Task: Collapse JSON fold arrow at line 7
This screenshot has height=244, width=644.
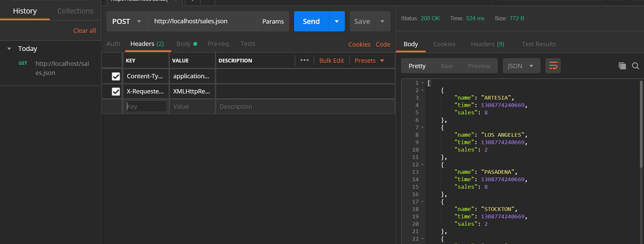Action: point(422,127)
